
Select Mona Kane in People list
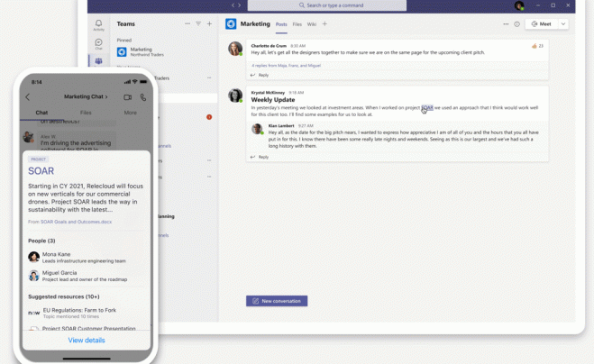pyautogui.click(x=87, y=257)
